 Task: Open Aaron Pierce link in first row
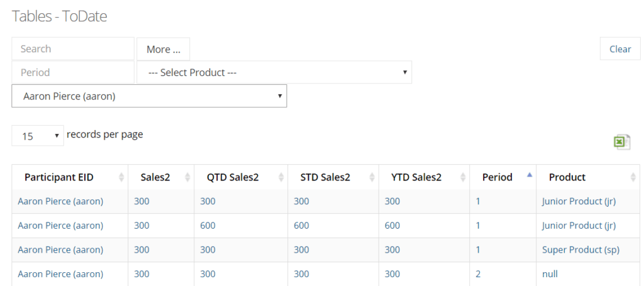(x=61, y=202)
